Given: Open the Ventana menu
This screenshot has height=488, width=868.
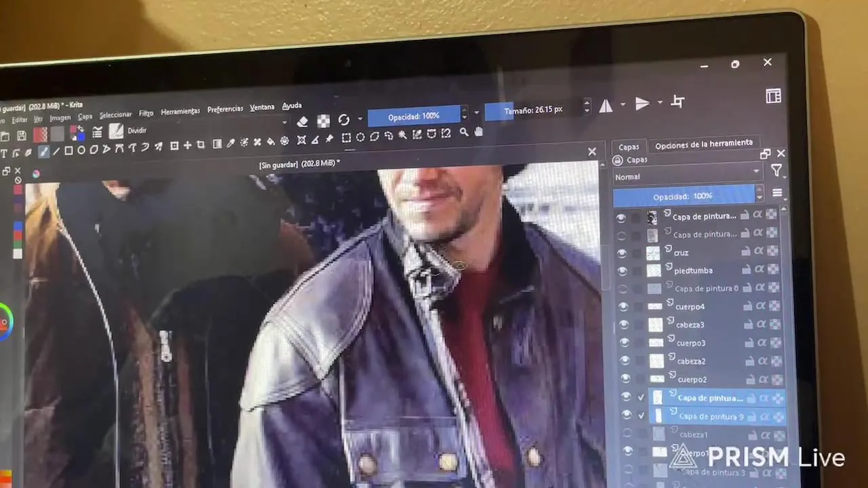Looking at the screenshot, I should (x=262, y=108).
